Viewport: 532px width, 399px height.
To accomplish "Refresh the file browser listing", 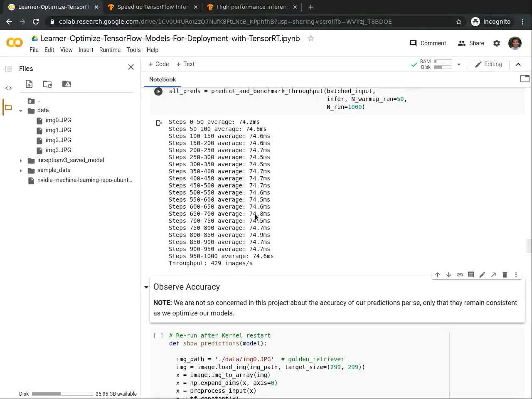I will pyautogui.click(x=48, y=84).
